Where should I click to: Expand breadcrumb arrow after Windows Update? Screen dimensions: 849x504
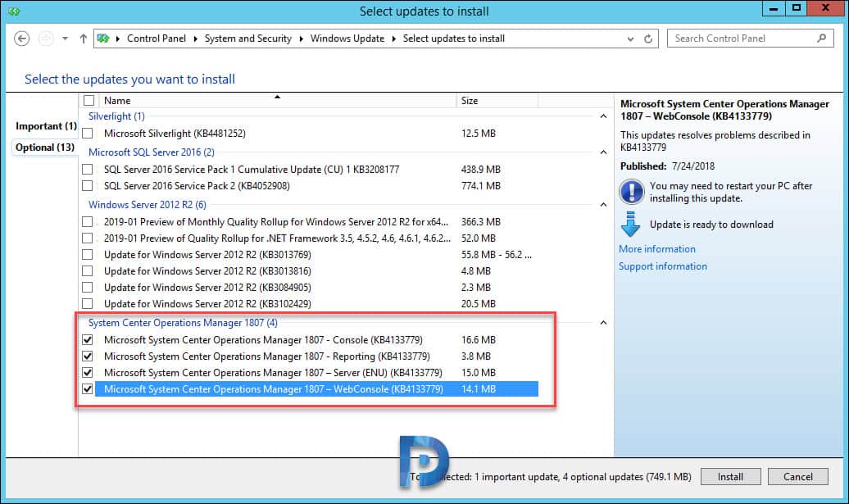coord(393,39)
